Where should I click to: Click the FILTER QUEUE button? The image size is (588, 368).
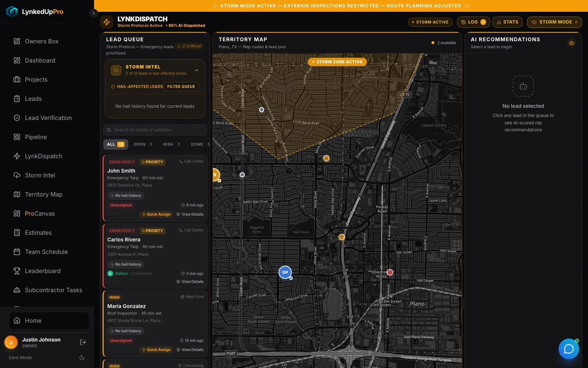181,86
